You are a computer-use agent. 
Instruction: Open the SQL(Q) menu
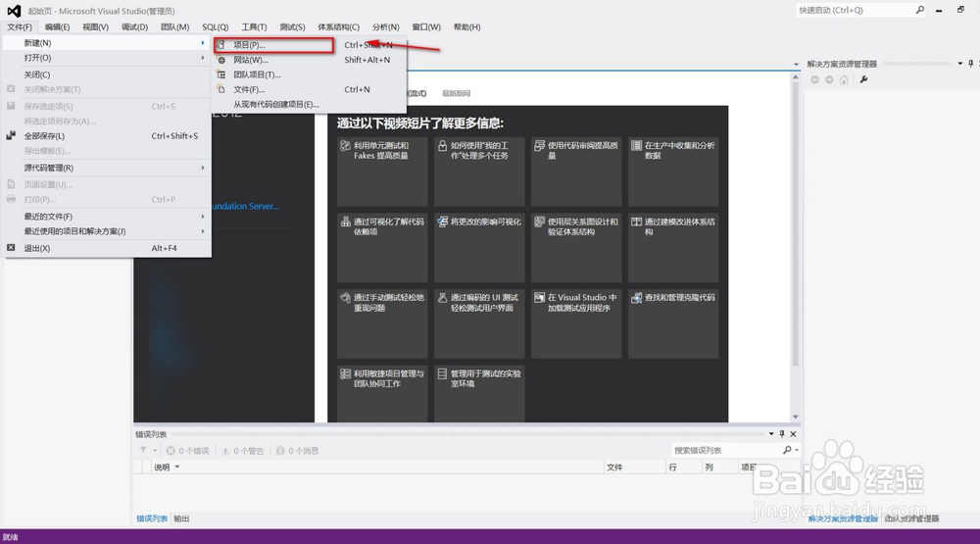click(215, 26)
